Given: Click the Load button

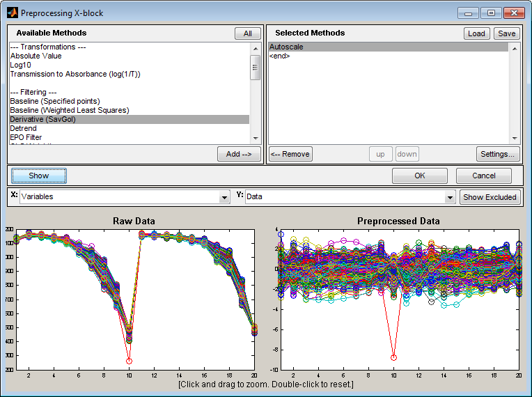Looking at the screenshot, I should coord(476,33).
